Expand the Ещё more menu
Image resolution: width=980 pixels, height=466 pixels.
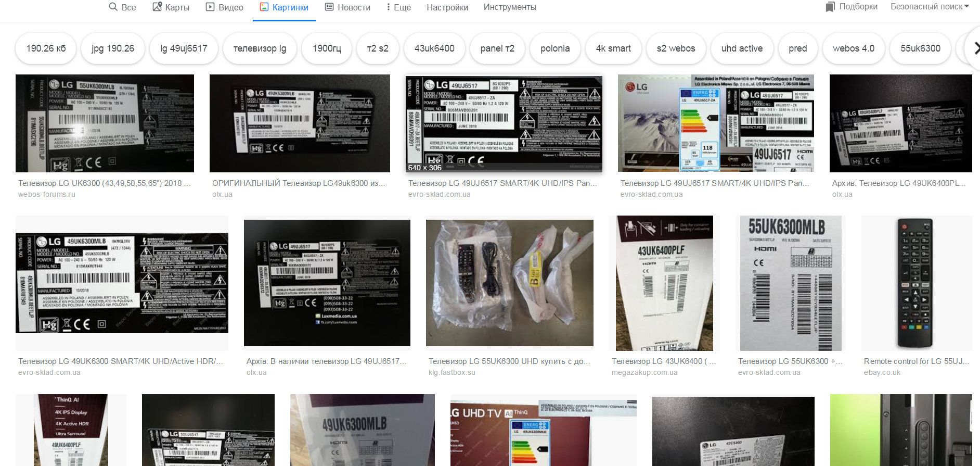click(398, 7)
